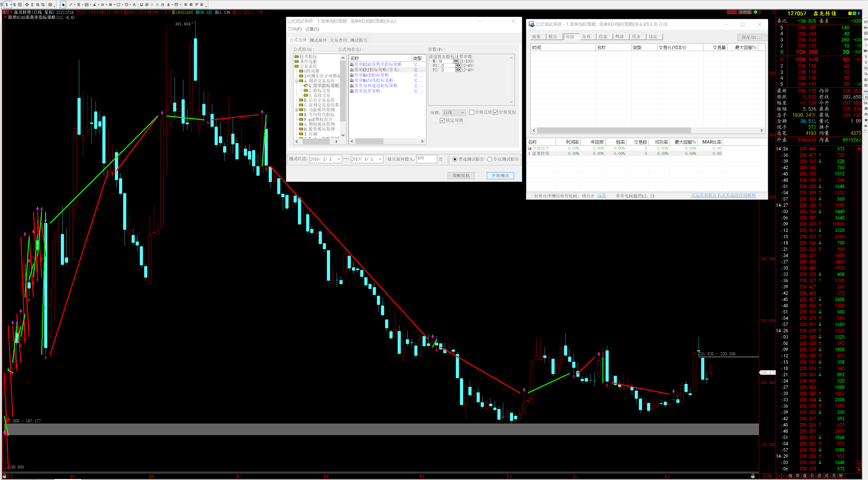Select the text annotation tool
The width and height of the screenshot is (868, 480).
pyautogui.click(x=134, y=5)
